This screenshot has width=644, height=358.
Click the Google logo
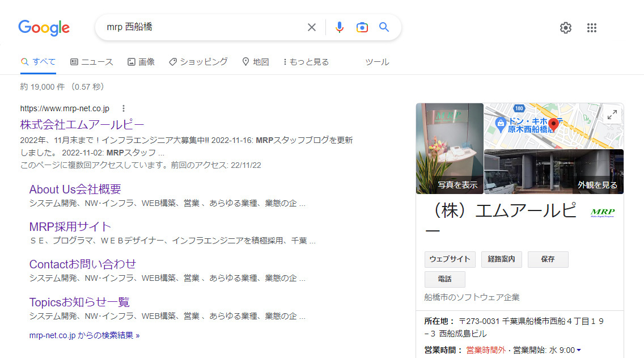(x=44, y=28)
